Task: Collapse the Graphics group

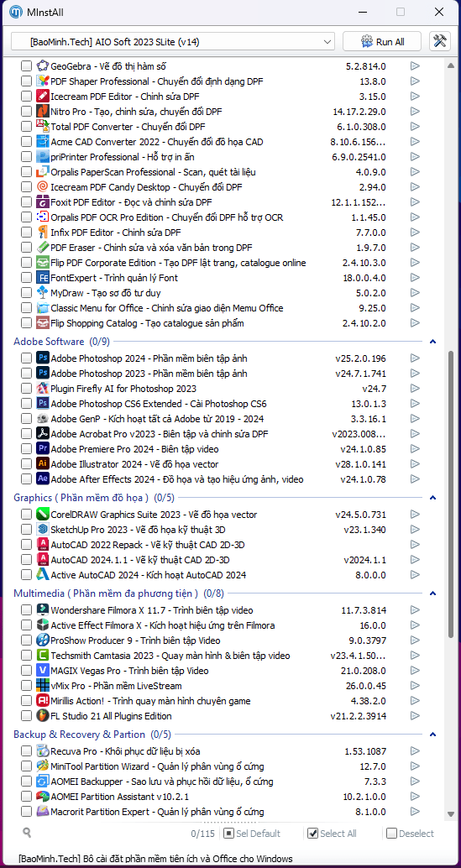Action: [x=433, y=498]
